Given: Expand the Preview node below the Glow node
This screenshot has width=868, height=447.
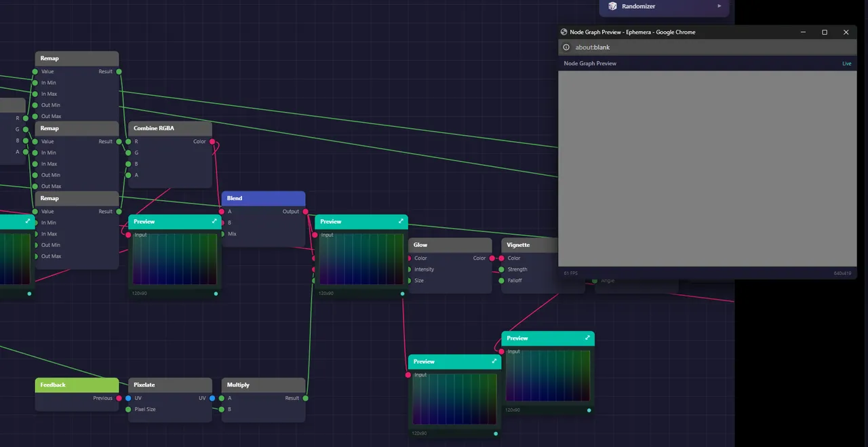Looking at the screenshot, I should pyautogui.click(x=494, y=362).
